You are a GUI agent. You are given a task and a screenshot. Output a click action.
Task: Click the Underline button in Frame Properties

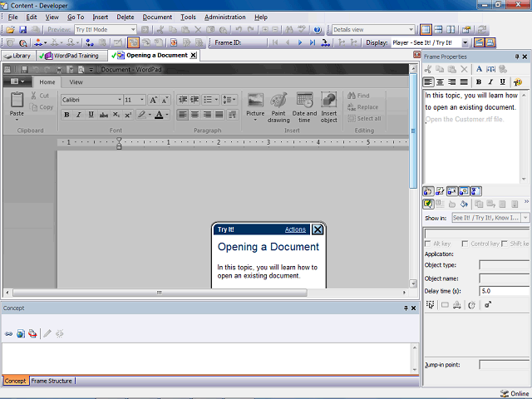pyautogui.click(x=504, y=82)
